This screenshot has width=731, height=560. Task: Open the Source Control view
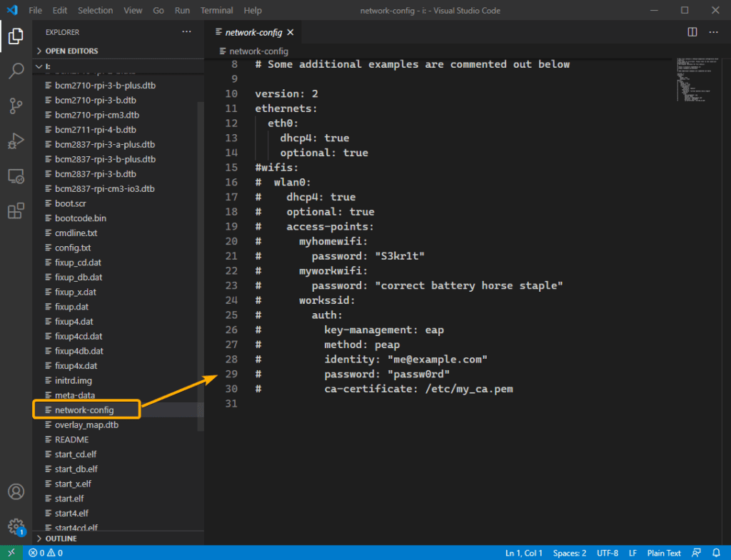click(16, 106)
